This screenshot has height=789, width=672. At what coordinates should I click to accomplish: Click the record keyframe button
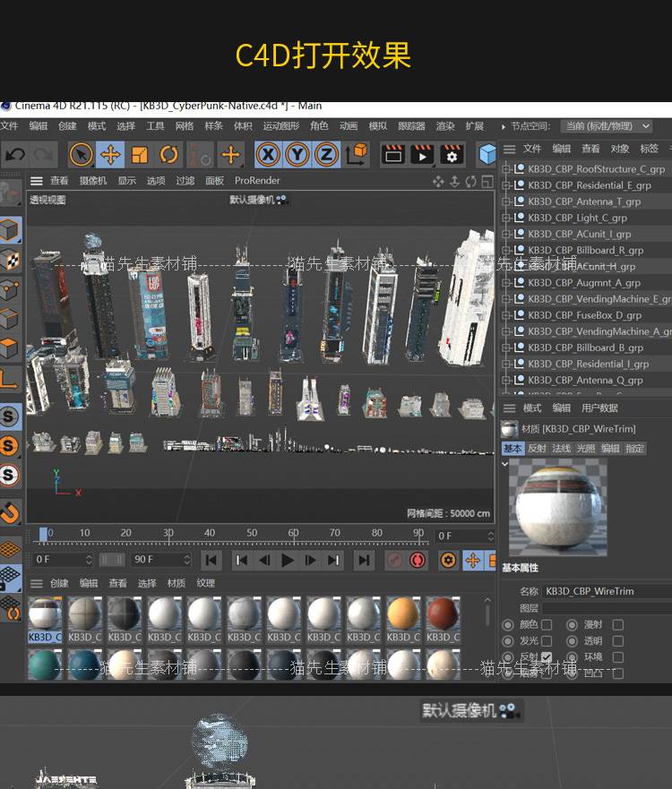point(394,560)
